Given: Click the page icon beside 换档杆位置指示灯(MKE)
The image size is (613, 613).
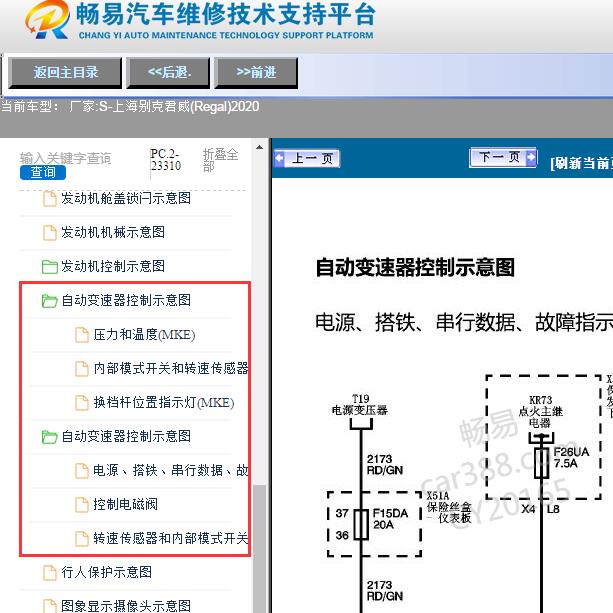Looking at the screenshot, I should click(82, 403).
